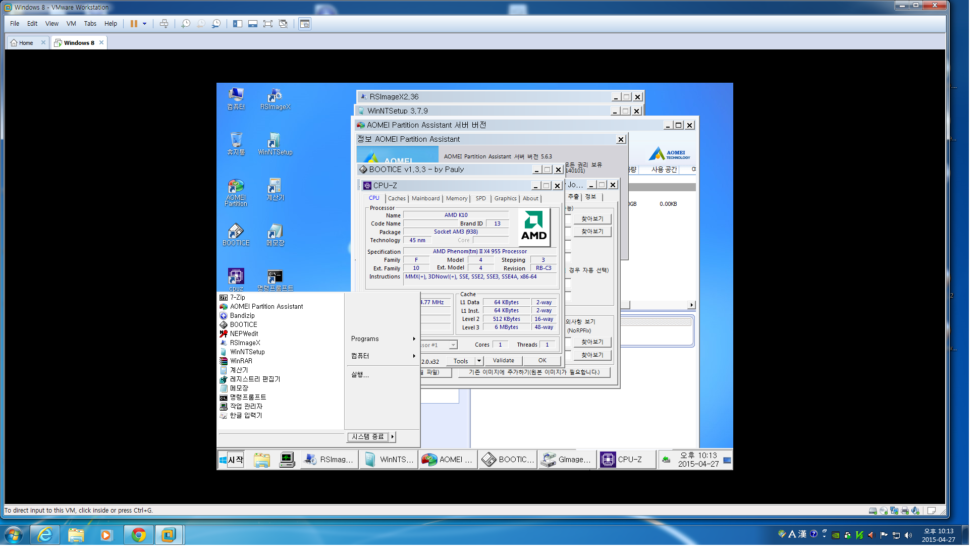Switch to the Graphics tab in CPU-Z

[505, 199]
